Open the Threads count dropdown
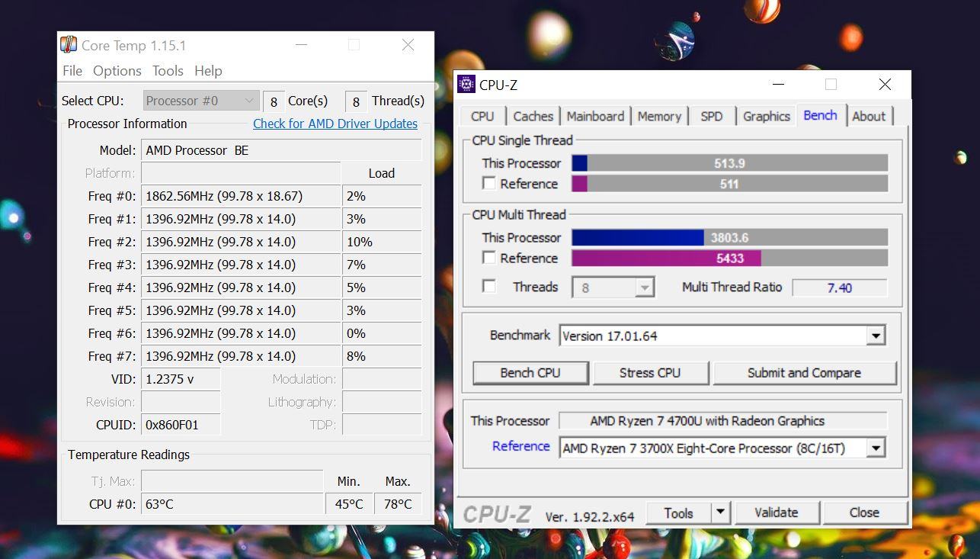Viewport: 980px width, 559px height. pyautogui.click(x=645, y=288)
